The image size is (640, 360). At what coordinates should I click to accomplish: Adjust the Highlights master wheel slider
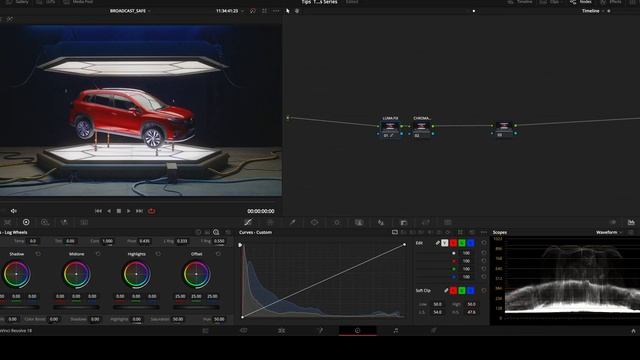[x=136, y=307]
